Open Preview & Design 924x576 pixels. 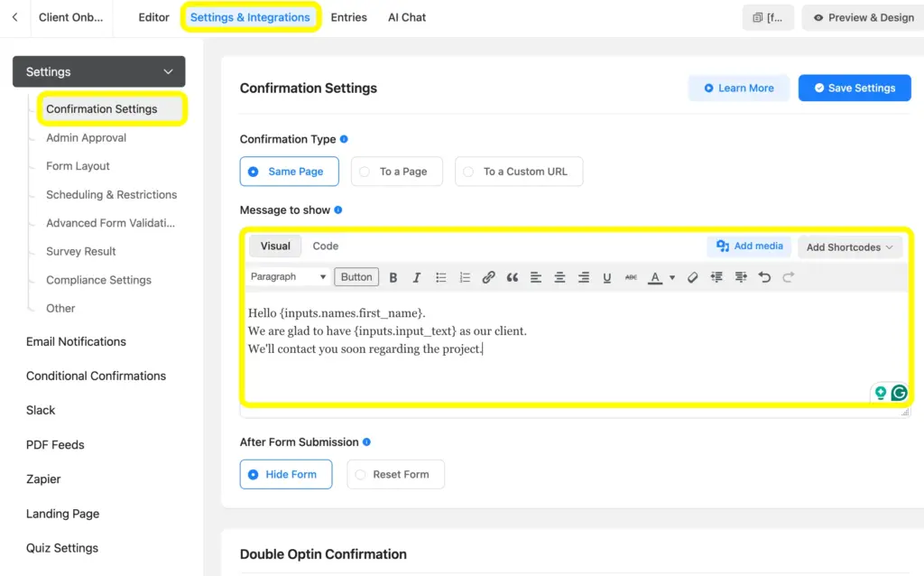864,18
